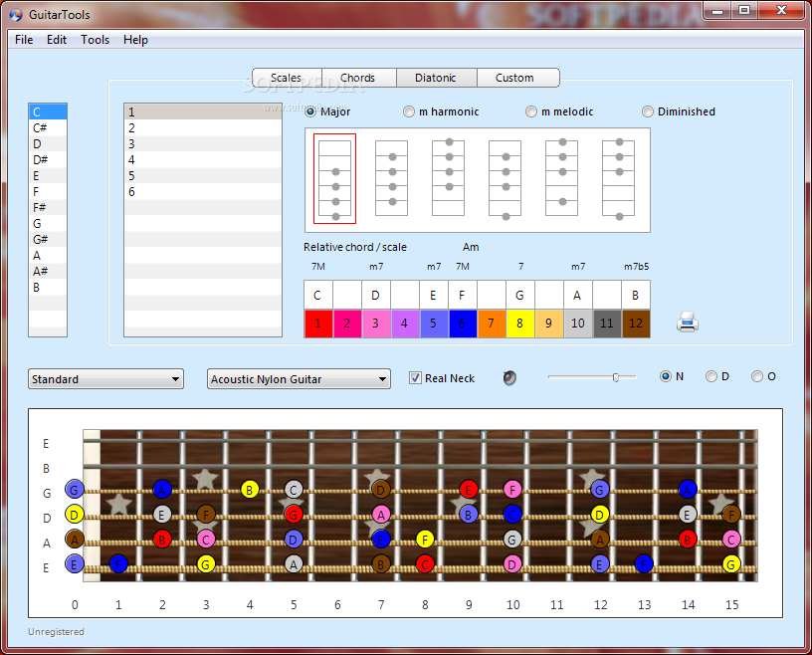The height and width of the screenshot is (655, 812).
Task: Click the G note cell in scale table
Action: (x=519, y=295)
